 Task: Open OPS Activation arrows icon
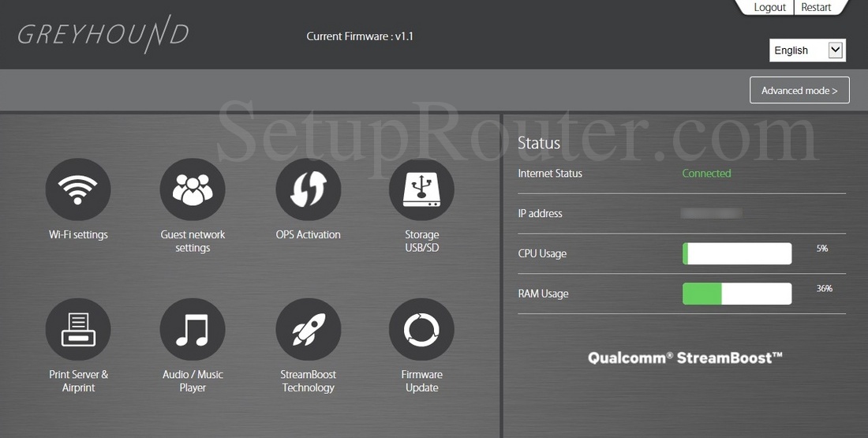coord(309,189)
